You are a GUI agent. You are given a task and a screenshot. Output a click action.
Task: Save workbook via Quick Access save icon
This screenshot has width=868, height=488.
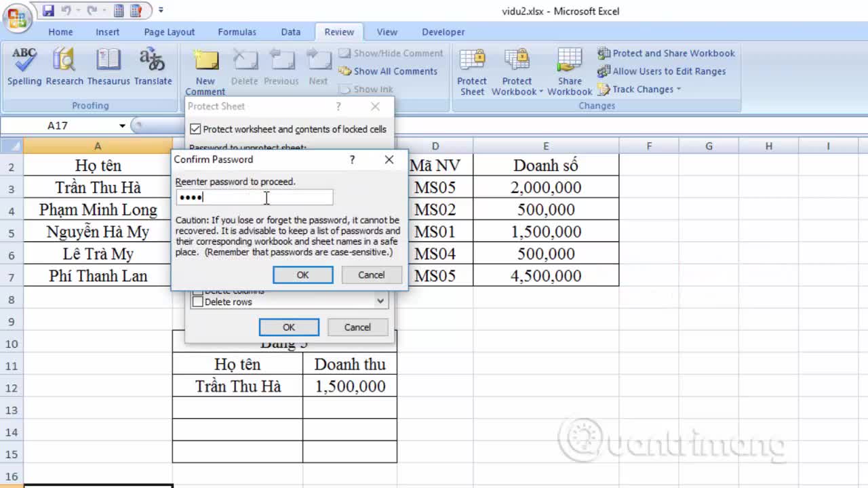click(48, 10)
